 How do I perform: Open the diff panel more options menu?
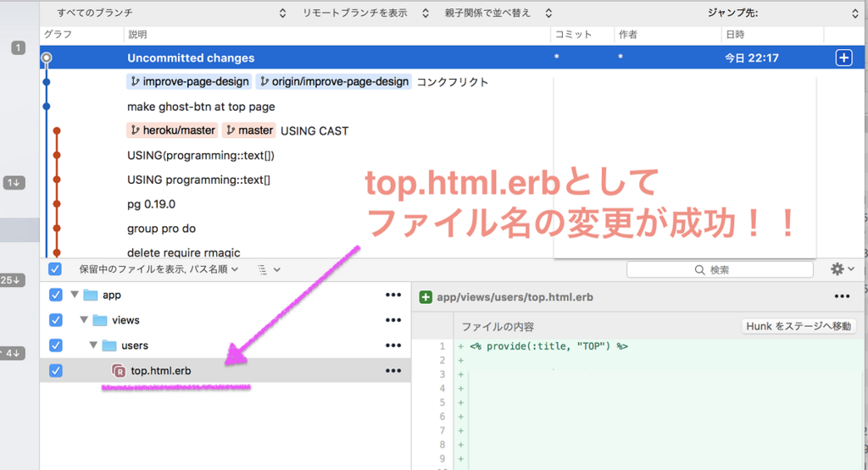(842, 296)
